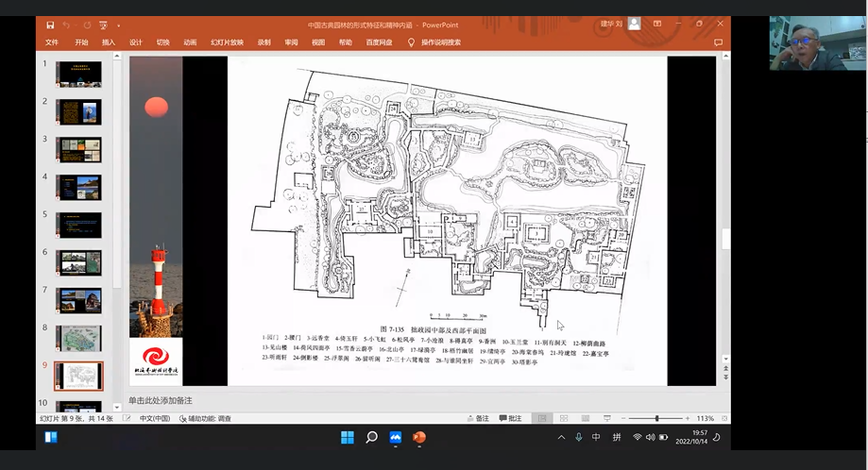Viewport: 868px width, 470px height.
Task: Switch to the 幻灯片放映 tab
Action: pos(227,42)
